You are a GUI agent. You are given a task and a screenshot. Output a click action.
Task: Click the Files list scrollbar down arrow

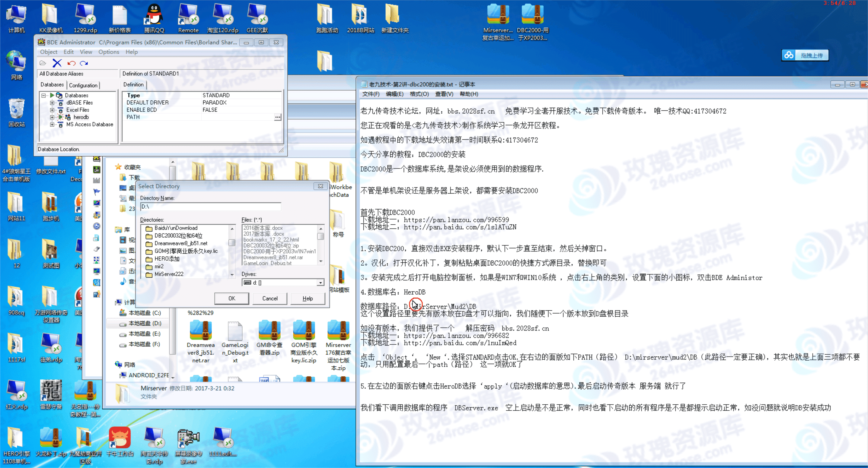(321, 261)
